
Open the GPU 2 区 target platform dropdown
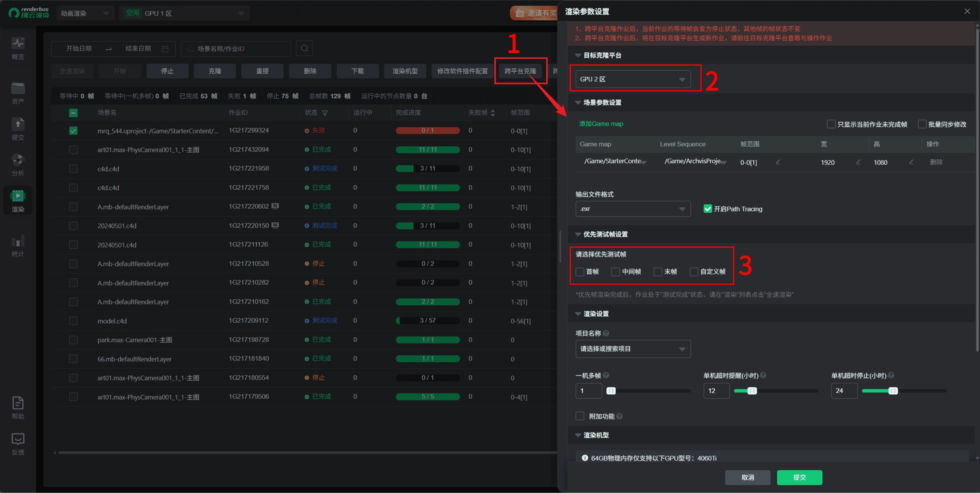click(633, 79)
